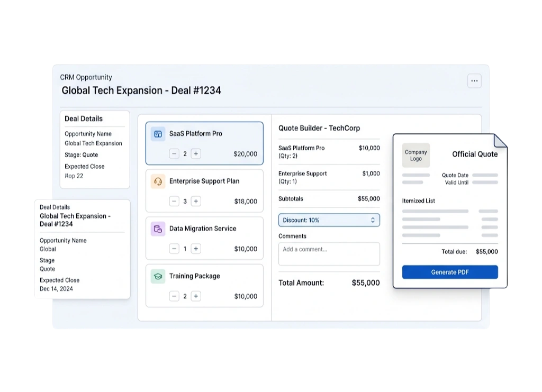Select the SaaS Platform Pro card title
Image resolution: width=542 pixels, height=392 pixels.
(196, 134)
